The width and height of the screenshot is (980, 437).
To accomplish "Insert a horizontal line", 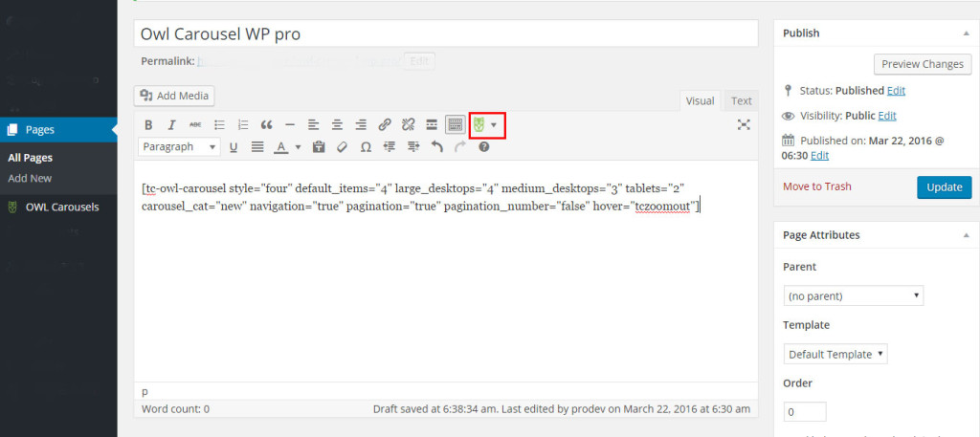I will pos(290,125).
